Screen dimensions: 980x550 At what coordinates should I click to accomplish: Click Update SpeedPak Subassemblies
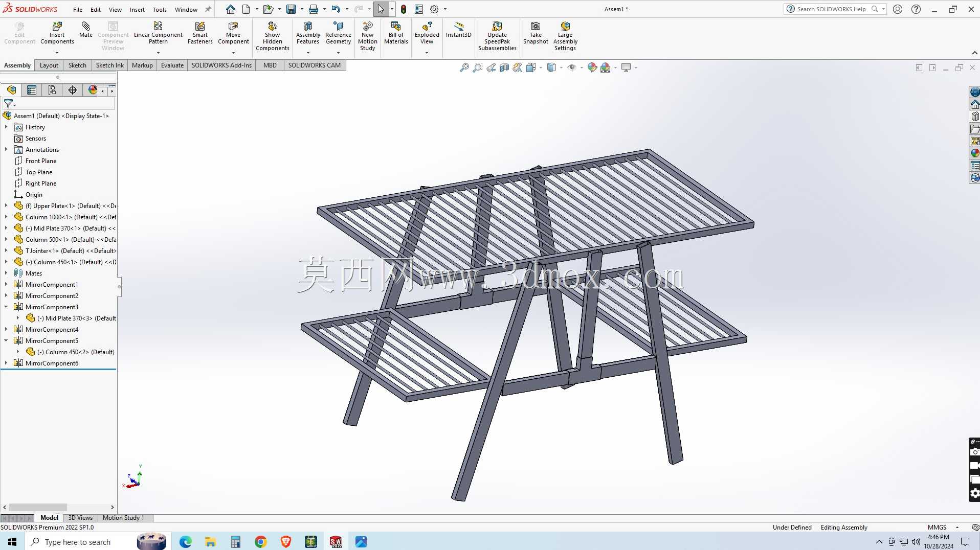(497, 36)
